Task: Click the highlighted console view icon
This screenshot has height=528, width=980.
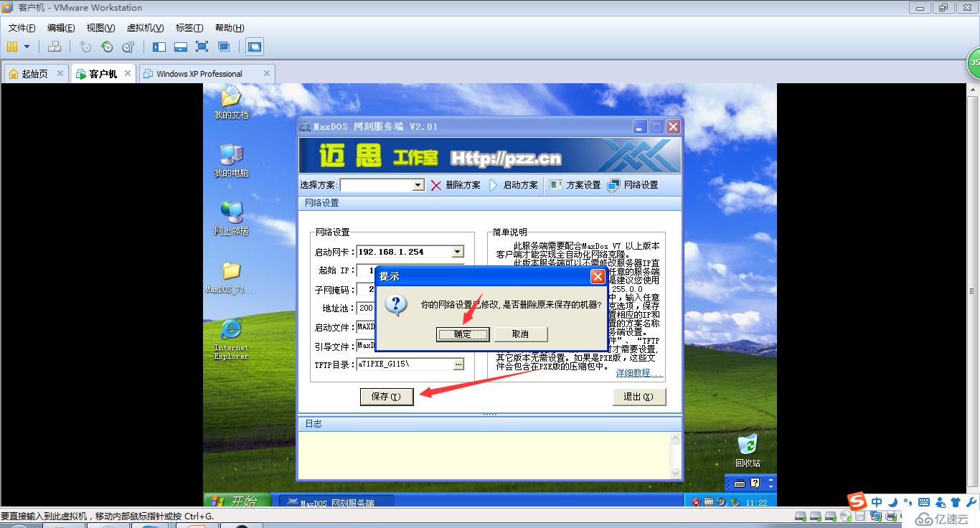Action: click(x=255, y=47)
